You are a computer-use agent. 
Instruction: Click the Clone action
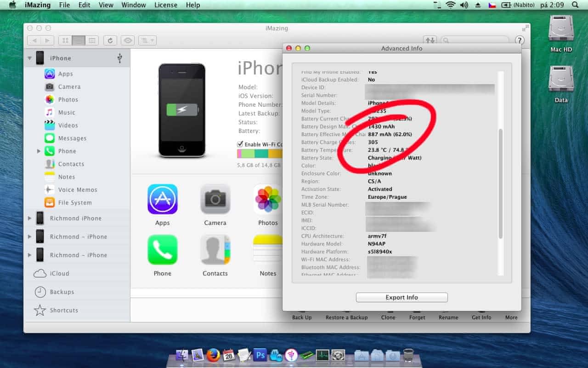coord(388,317)
